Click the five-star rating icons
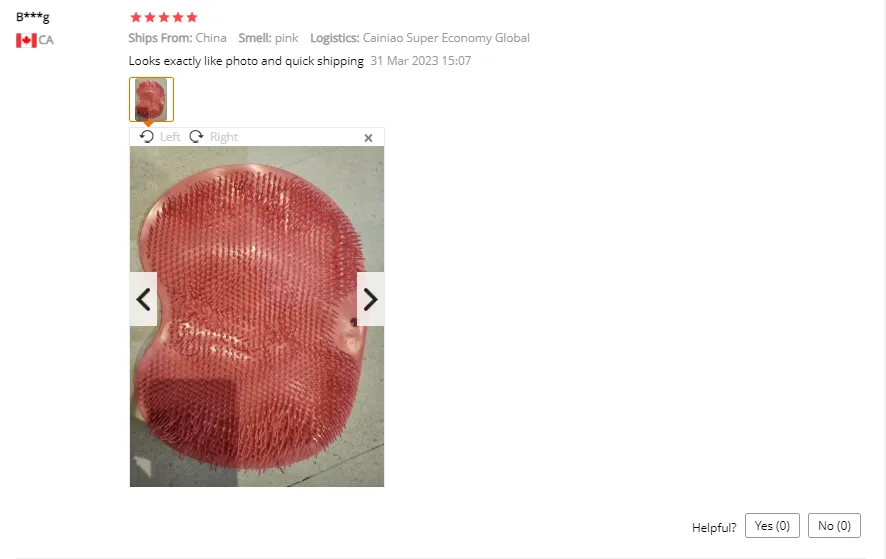Screen dimensions: 886x559 164,17
